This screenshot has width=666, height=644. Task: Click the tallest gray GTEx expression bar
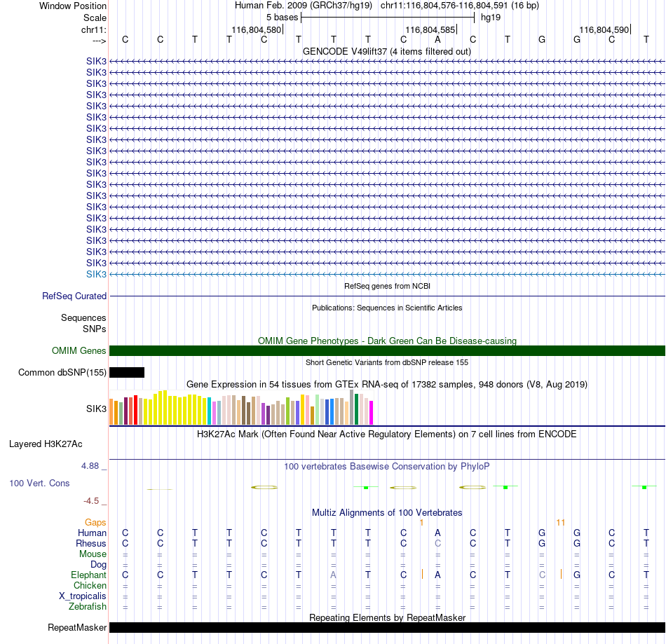352,407
